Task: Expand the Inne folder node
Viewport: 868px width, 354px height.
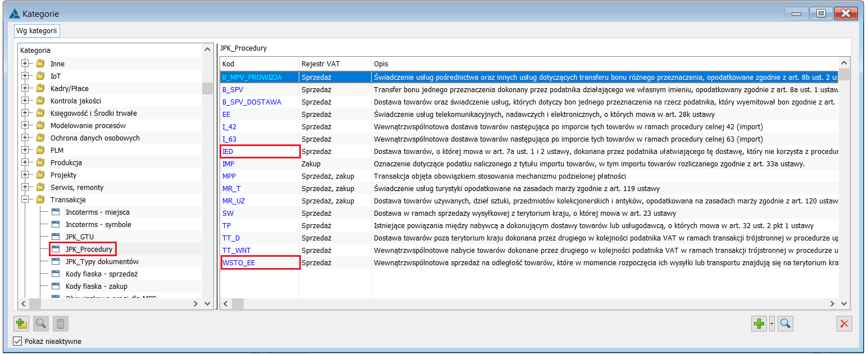Action: tap(25, 63)
